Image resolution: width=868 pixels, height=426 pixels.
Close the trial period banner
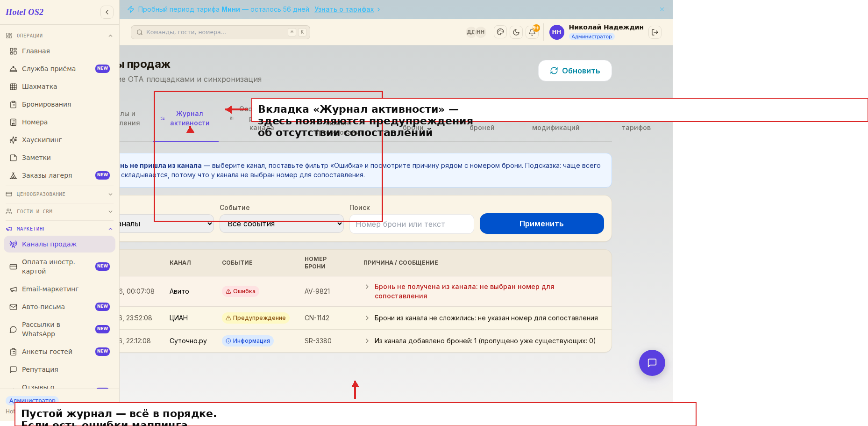click(662, 9)
